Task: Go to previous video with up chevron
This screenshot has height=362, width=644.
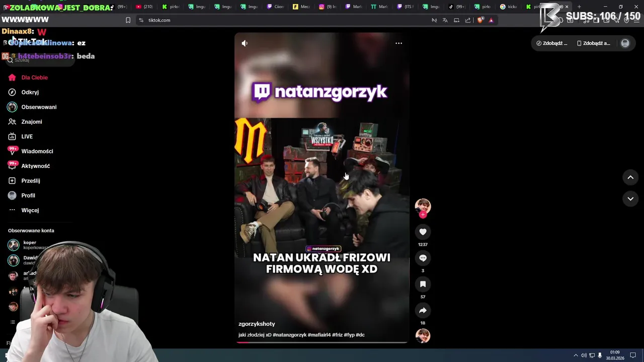Action: click(x=630, y=177)
